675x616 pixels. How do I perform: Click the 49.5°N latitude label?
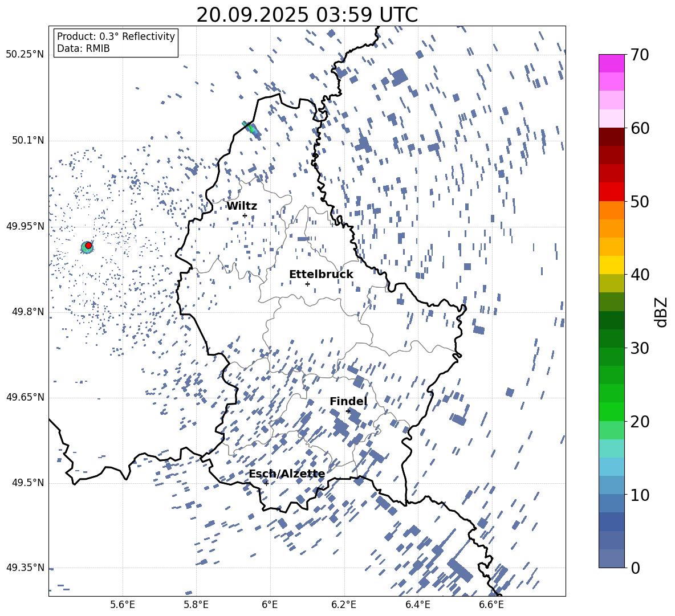pyautogui.click(x=28, y=483)
